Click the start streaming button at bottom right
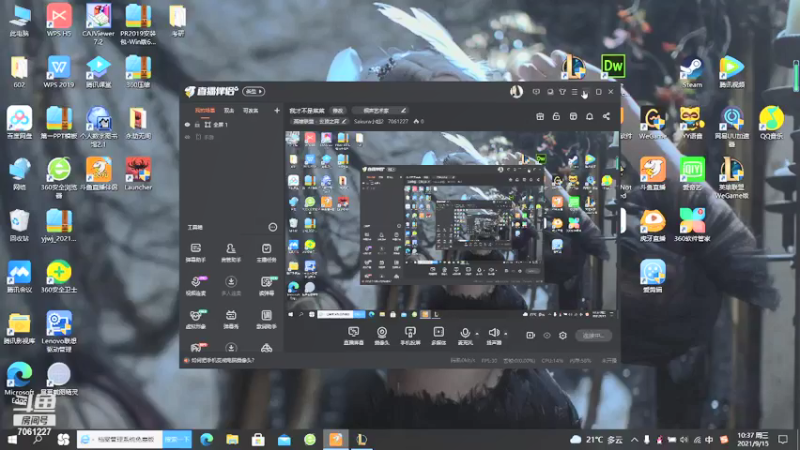Screen dimensions: 800x450 pyautogui.click(x=593, y=335)
